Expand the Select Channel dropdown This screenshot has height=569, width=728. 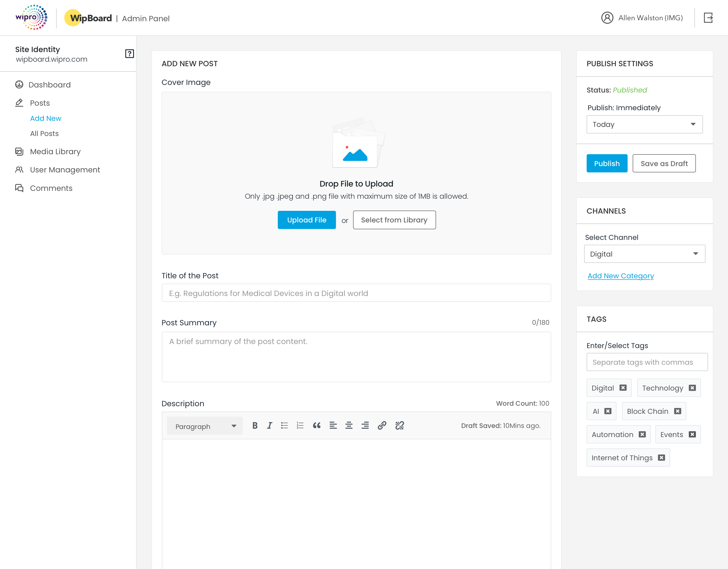644,254
